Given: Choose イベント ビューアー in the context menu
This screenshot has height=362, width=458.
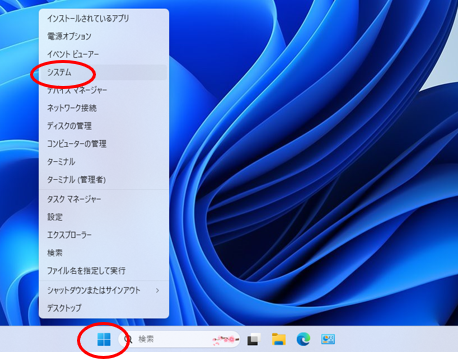Looking at the screenshot, I should (x=104, y=54).
